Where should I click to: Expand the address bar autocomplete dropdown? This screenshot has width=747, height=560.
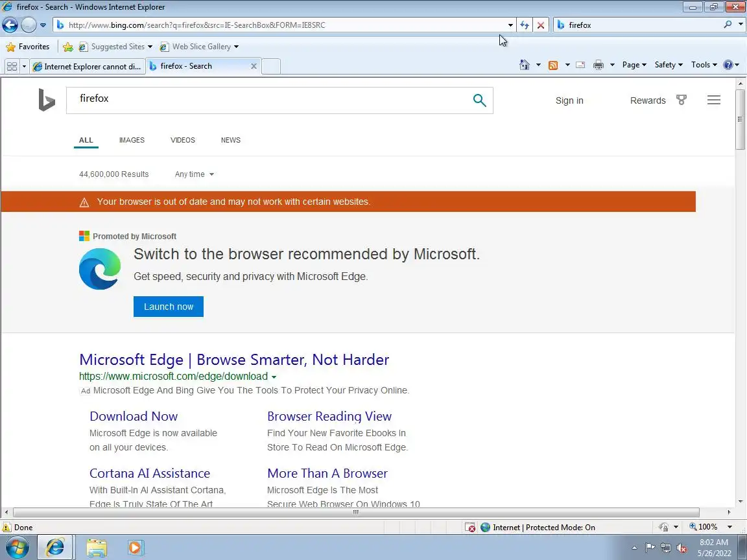pyautogui.click(x=510, y=25)
